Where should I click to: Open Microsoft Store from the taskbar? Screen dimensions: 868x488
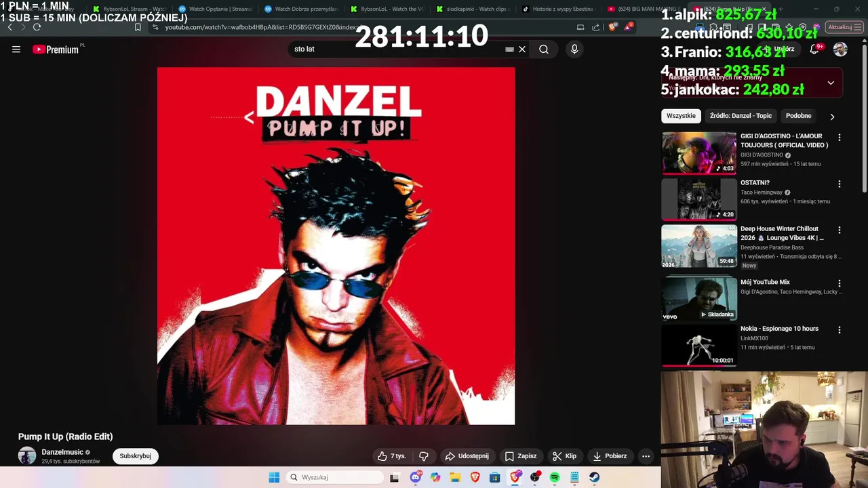click(495, 477)
